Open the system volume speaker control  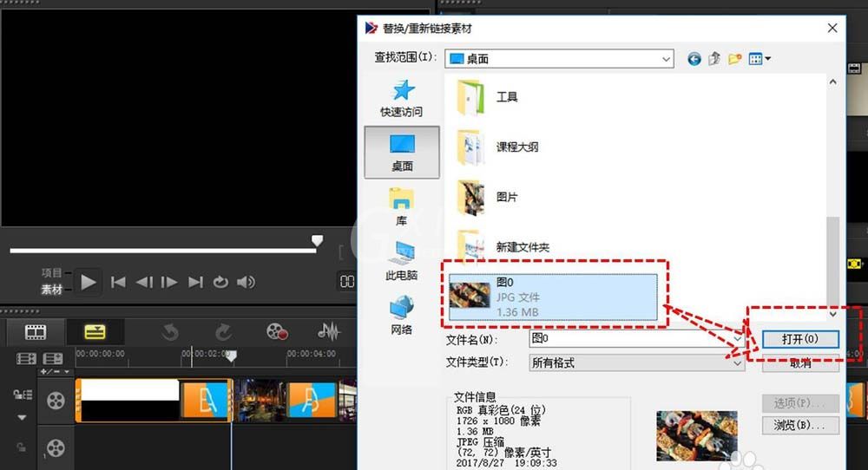click(x=246, y=282)
